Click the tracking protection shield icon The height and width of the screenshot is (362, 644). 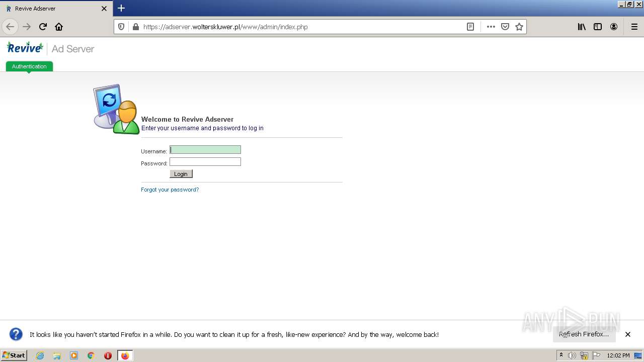[121, 27]
